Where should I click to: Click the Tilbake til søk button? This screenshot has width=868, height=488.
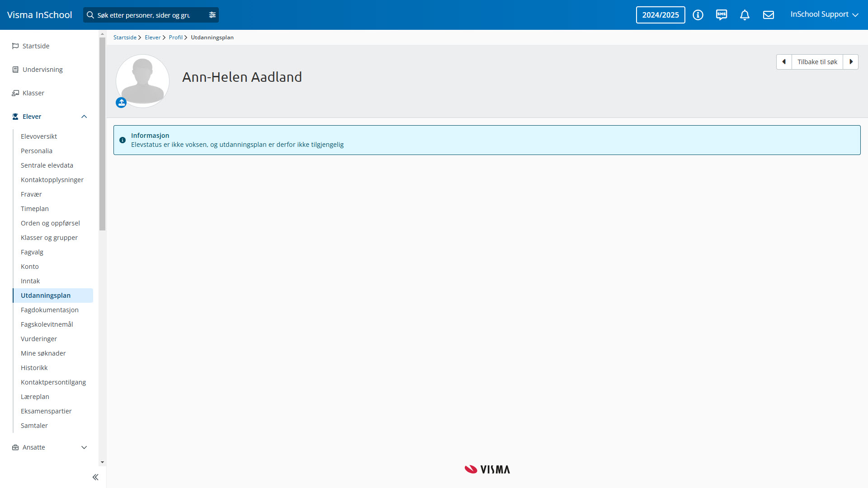(x=817, y=62)
